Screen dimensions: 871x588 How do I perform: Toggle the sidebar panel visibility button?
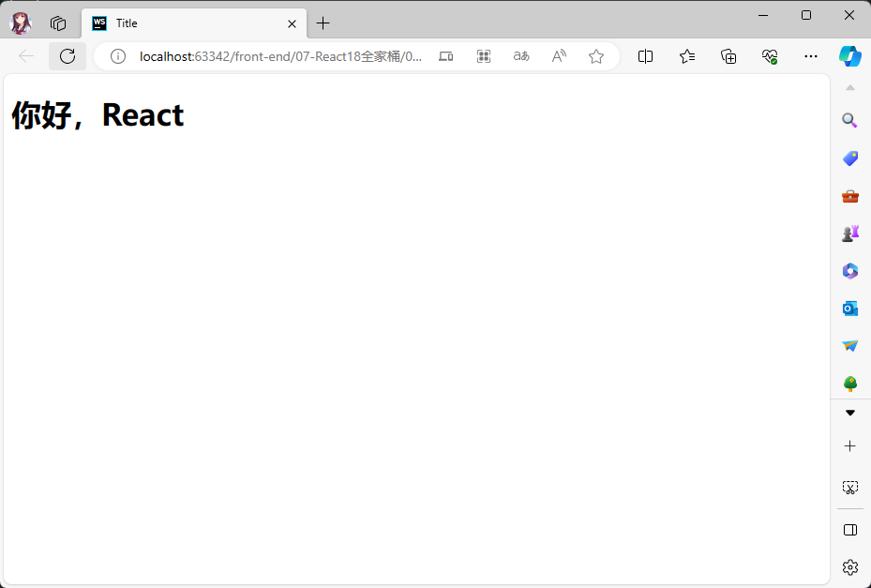(x=850, y=530)
